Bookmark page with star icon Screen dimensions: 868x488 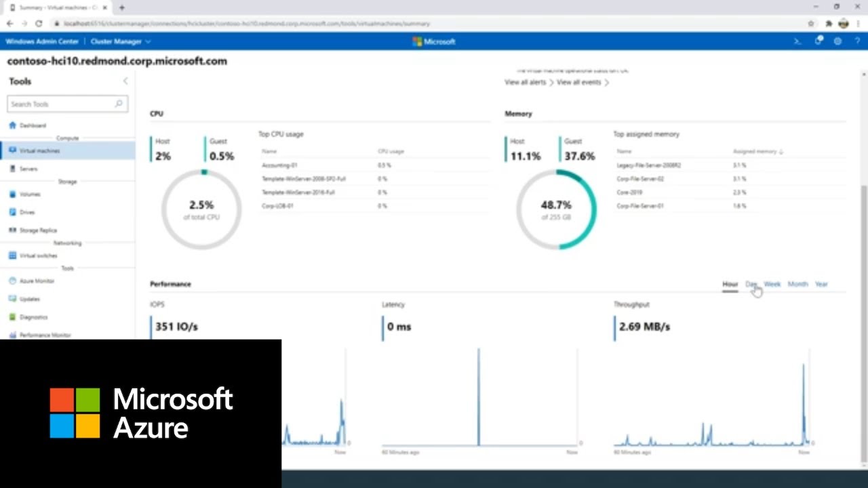point(811,23)
